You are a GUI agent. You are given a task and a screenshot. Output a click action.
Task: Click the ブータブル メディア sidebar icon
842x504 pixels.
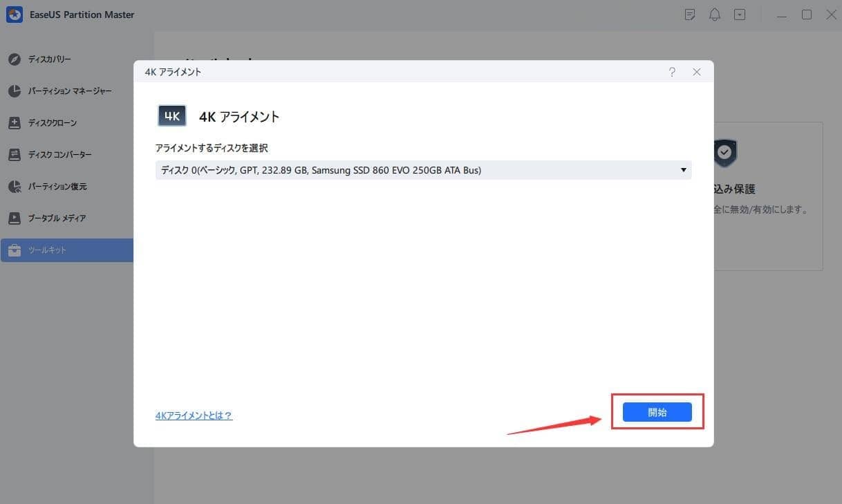pos(15,218)
